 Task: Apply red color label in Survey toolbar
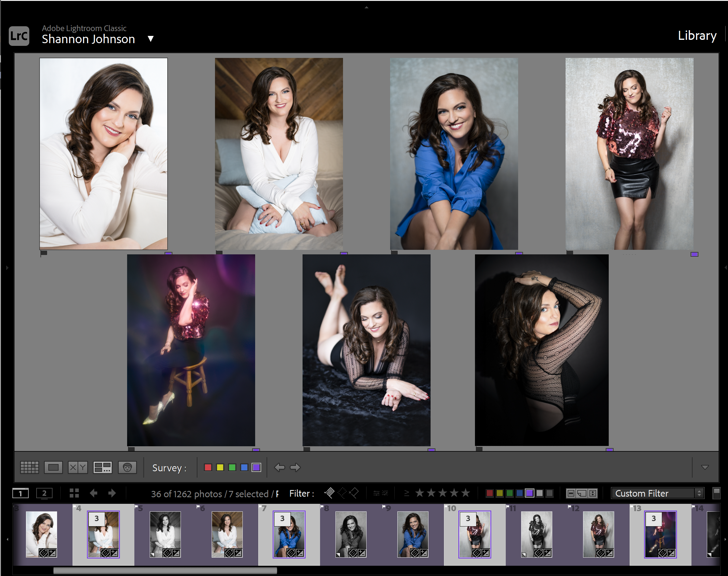point(208,467)
